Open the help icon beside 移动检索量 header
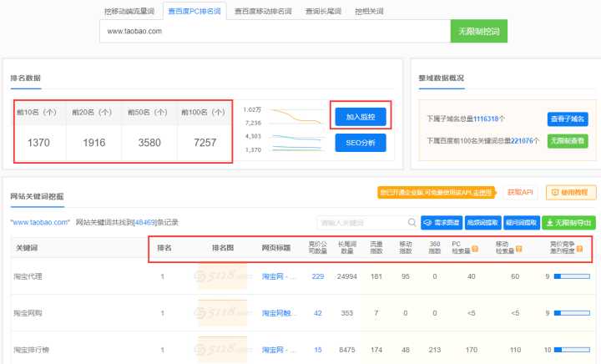The width and height of the screenshot is (601, 364). 518,249
